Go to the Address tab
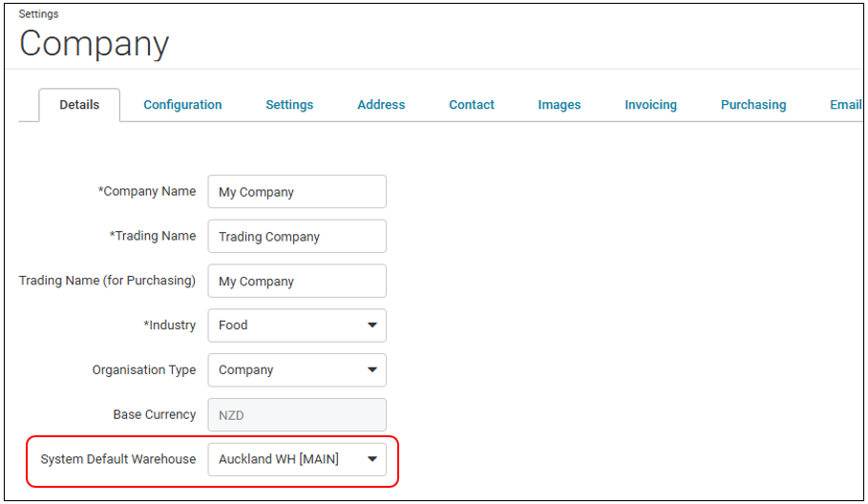The height and width of the screenshot is (504, 868). tap(381, 105)
